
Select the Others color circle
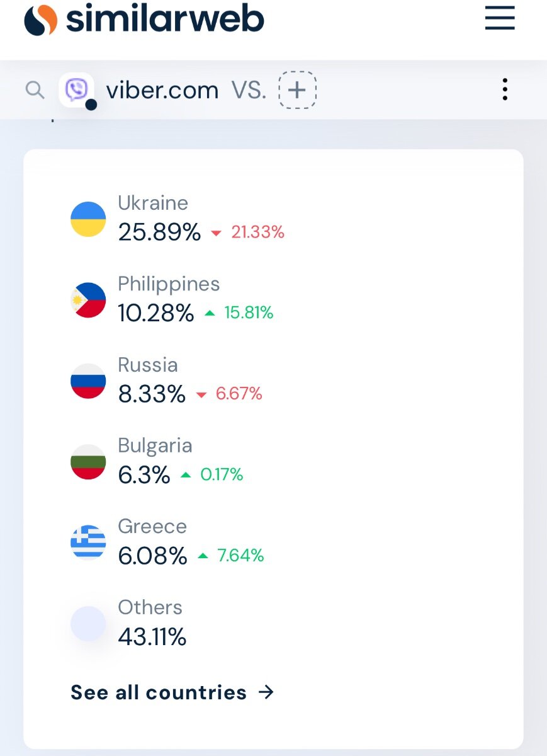tap(88, 624)
